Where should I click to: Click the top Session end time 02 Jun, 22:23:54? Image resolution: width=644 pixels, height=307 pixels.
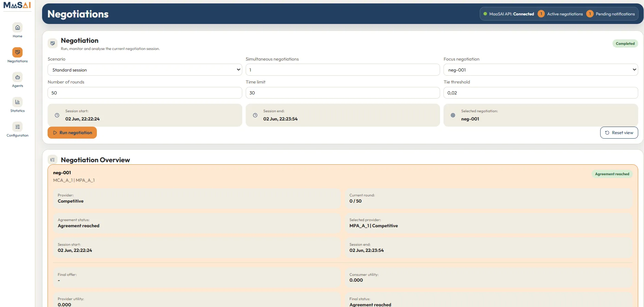(280, 119)
